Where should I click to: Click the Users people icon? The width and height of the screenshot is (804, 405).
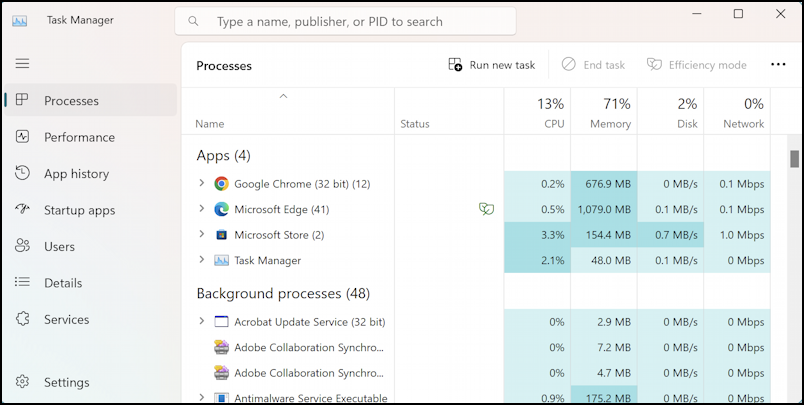tap(22, 246)
